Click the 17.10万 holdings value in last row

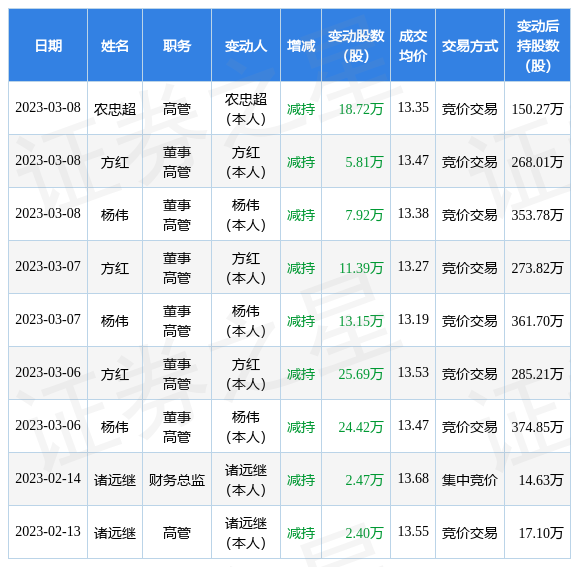(x=541, y=533)
